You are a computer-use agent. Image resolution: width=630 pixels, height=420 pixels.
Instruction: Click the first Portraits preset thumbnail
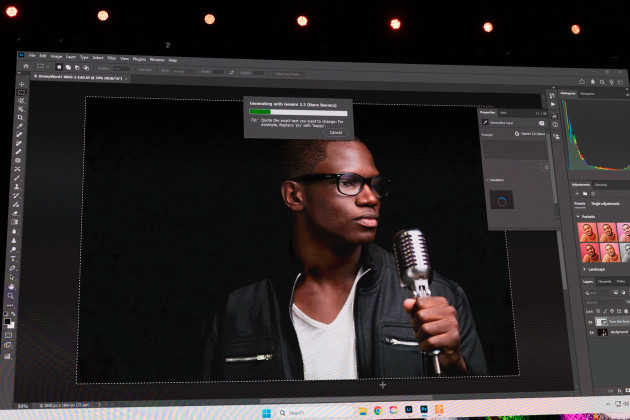tap(587, 232)
